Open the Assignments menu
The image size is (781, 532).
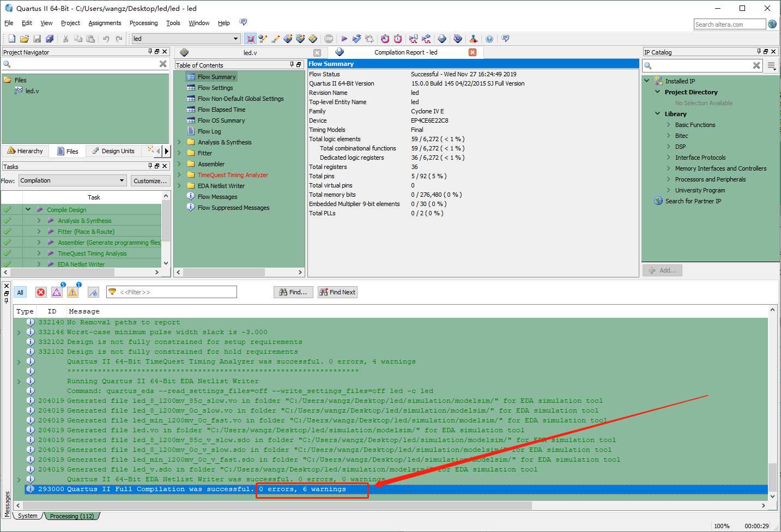coord(105,23)
